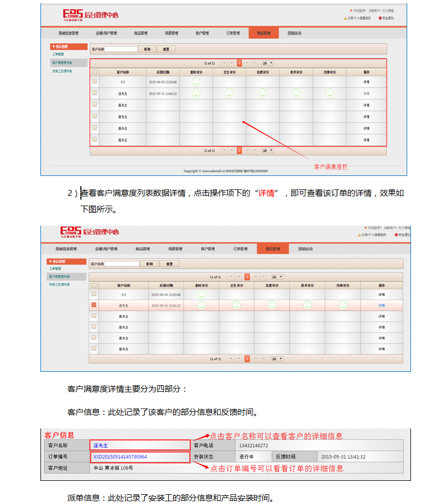
Task: Click 连先生 row's 技术评分 smiley in upper screenshot
Action: pos(296,93)
